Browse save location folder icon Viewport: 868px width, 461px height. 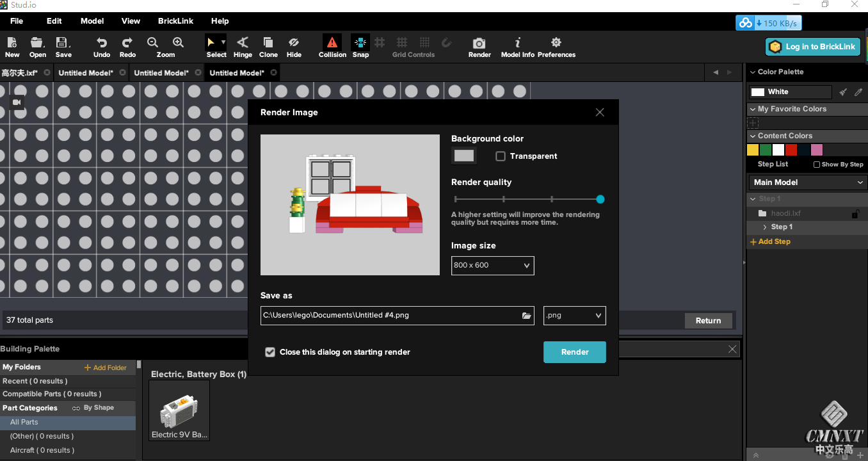tap(526, 316)
